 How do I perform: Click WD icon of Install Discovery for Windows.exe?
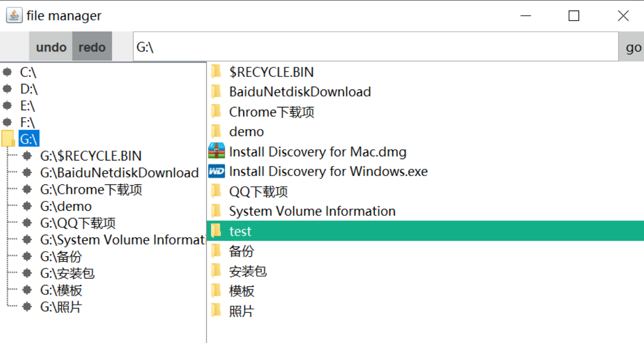click(x=217, y=171)
